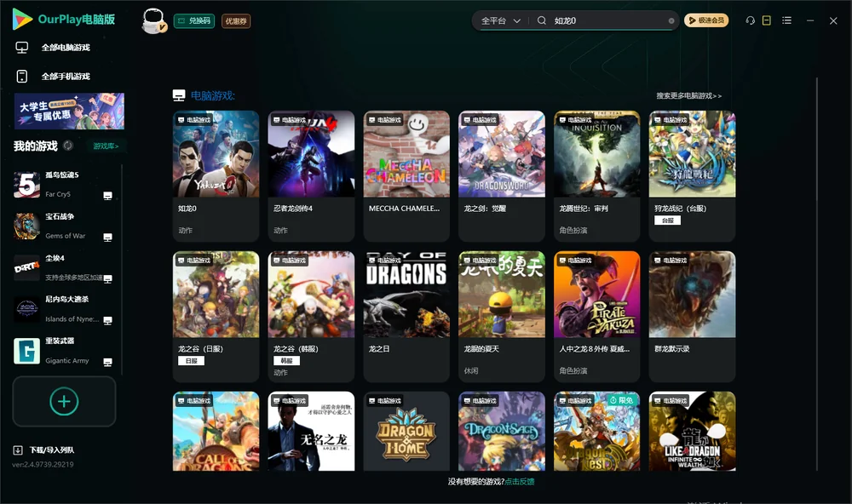Click the PC icon beside Far Cry5
This screenshot has height=504, width=852.
point(107,196)
